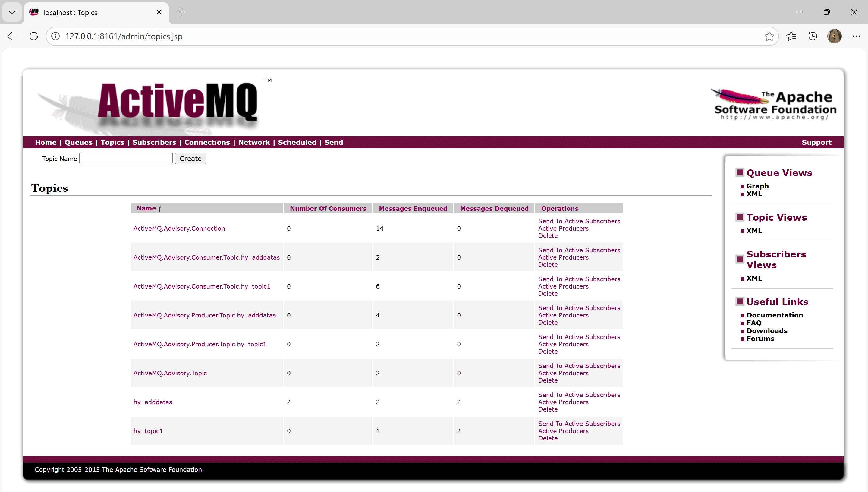Open a new browser tab
Screen dimensions: 868x492
(181, 12)
